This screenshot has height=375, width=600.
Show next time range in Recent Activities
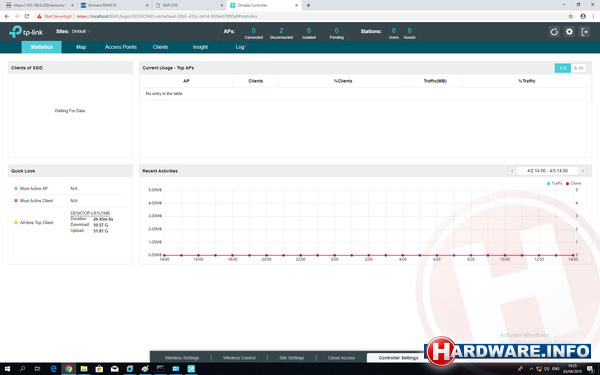[x=583, y=171]
